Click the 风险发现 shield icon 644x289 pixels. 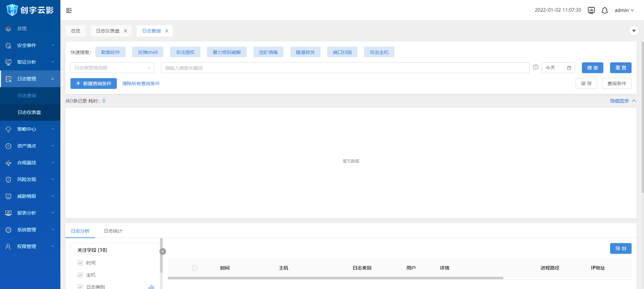8,180
